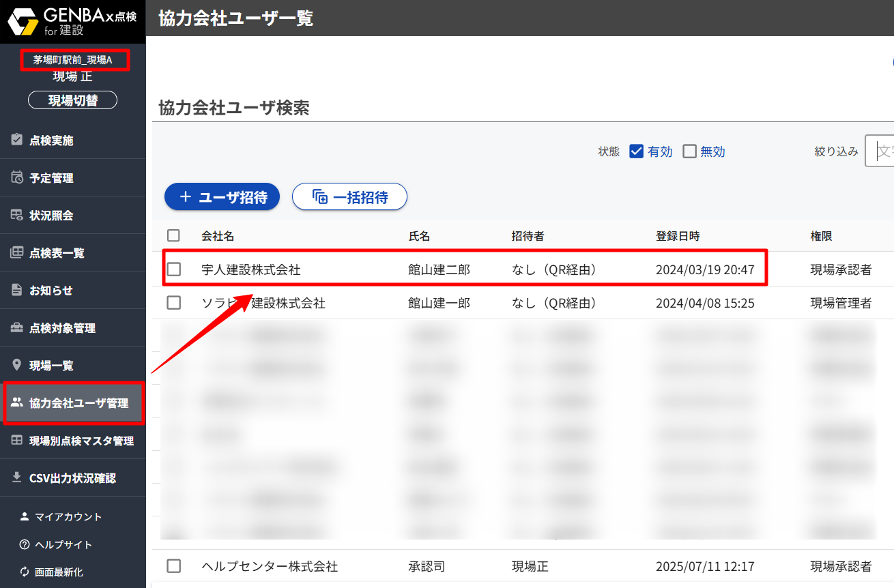Click the 予定管理 calendar icon
Viewport: 894px width, 588px height.
tap(17, 177)
